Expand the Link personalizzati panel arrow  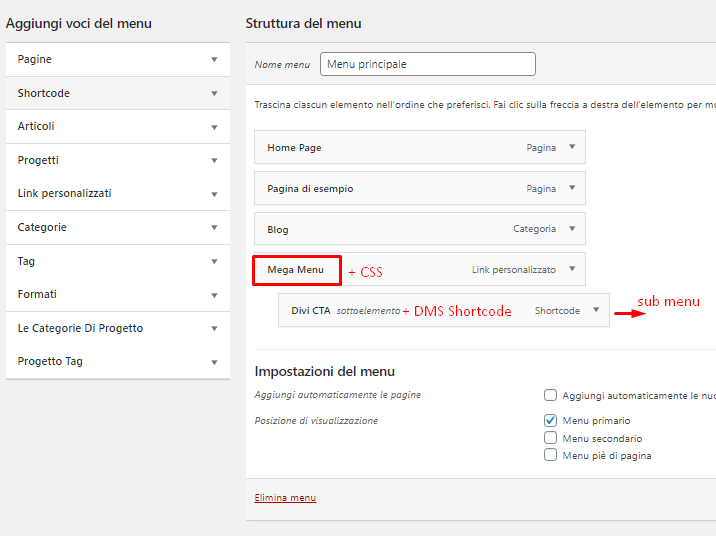[x=214, y=194]
